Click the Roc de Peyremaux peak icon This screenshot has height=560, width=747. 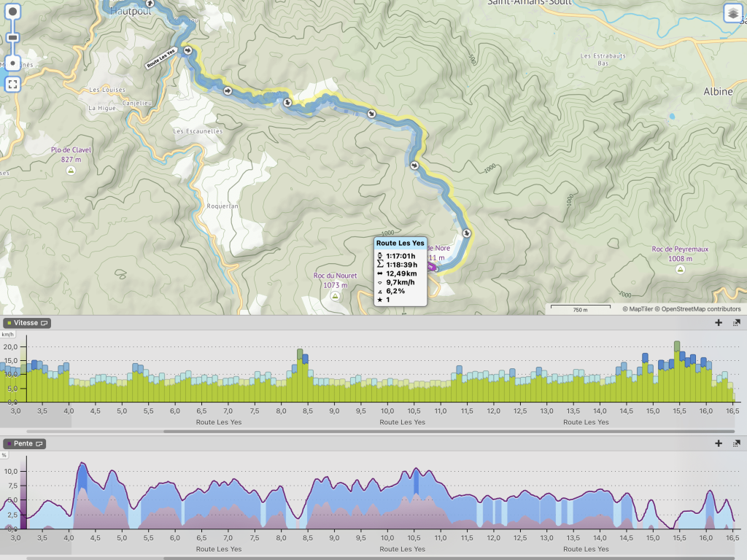(680, 269)
